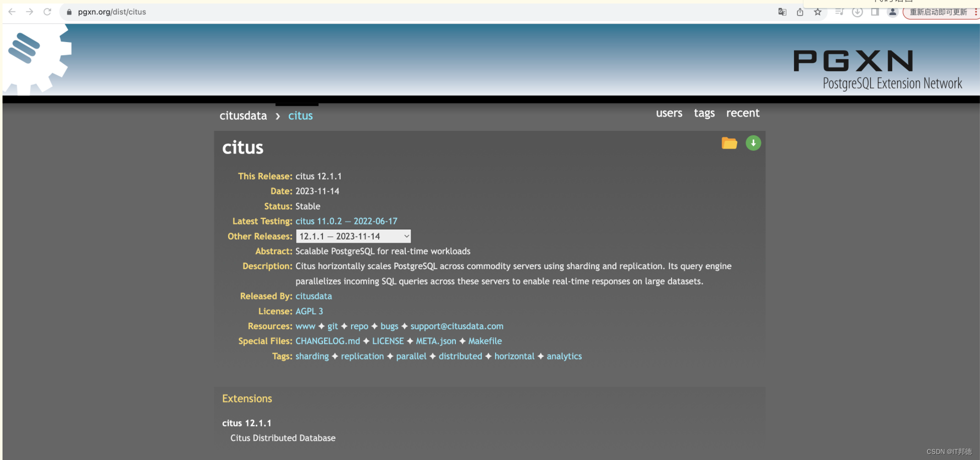This screenshot has width=980, height=460.
Task: Click 'Citus Distributed Database' text
Action: [283, 438]
